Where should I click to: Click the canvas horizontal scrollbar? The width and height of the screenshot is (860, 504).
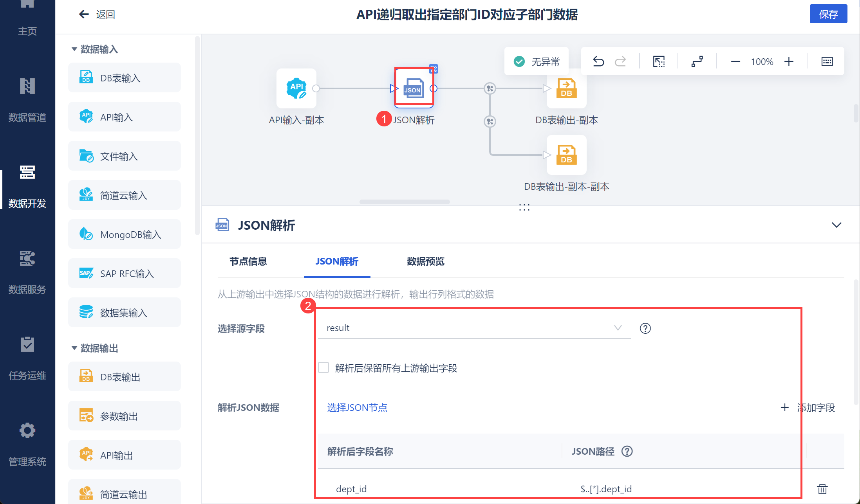pyautogui.click(x=404, y=202)
